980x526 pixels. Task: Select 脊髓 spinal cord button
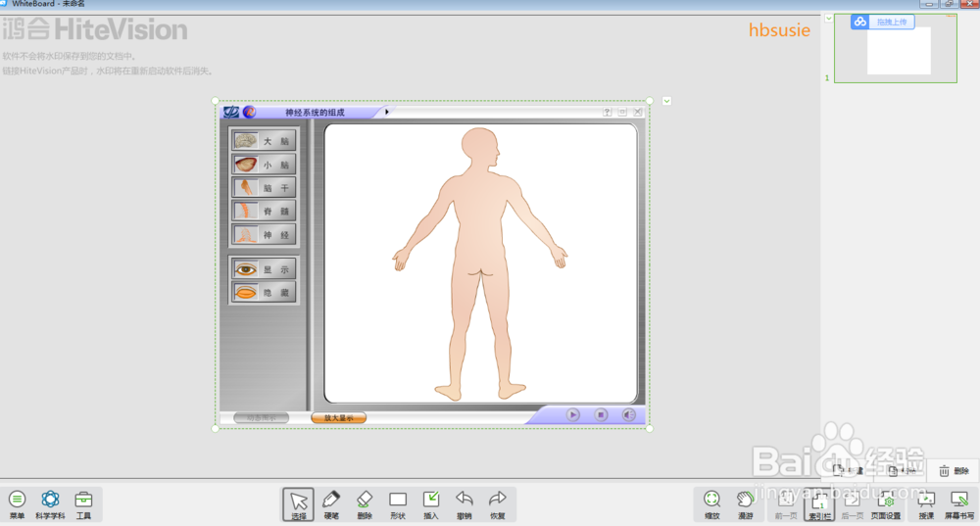point(264,212)
